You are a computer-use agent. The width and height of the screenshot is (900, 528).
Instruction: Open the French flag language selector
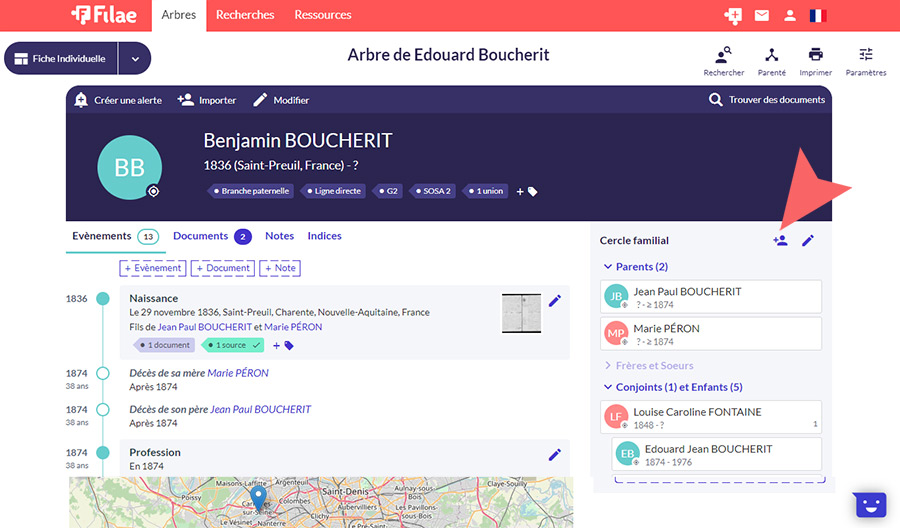(x=818, y=16)
